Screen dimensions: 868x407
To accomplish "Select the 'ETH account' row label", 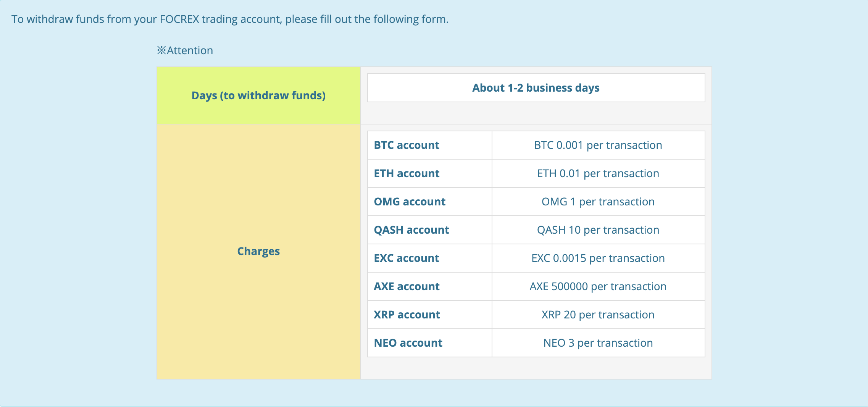I will coord(407,173).
